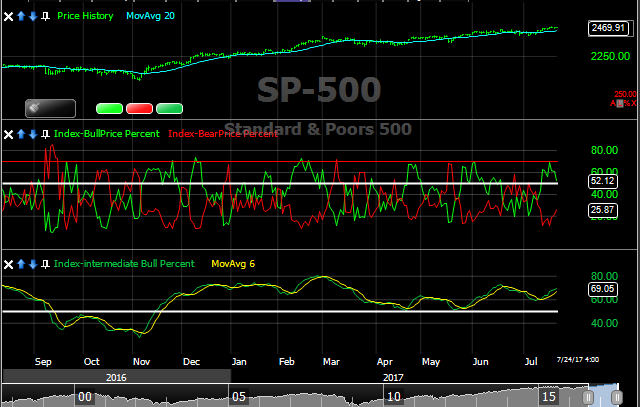
Task: Toggle the arithmetic 'A' scale option
Action: click(x=613, y=103)
